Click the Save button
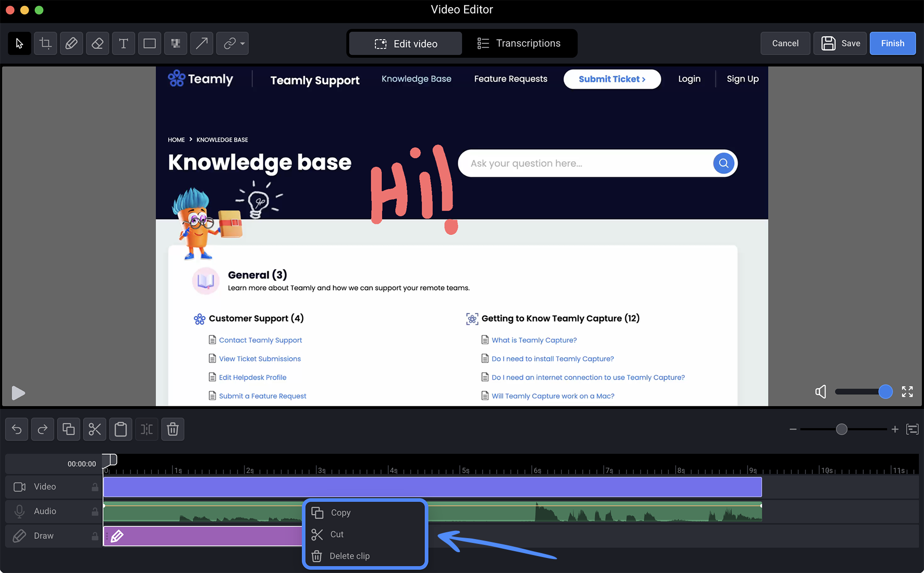924x573 pixels. pos(840,44)
